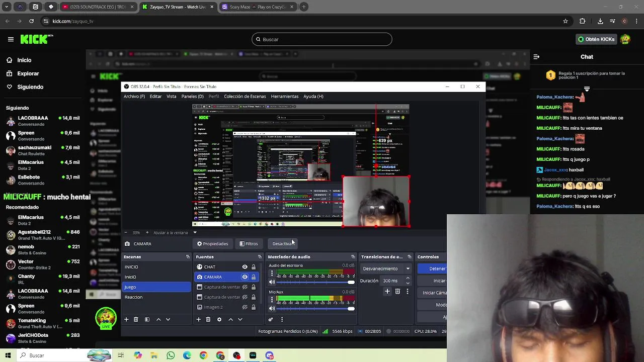Pop out the Escenas dock panel icon
Viewport: 644px width, 362px height.
188,257
